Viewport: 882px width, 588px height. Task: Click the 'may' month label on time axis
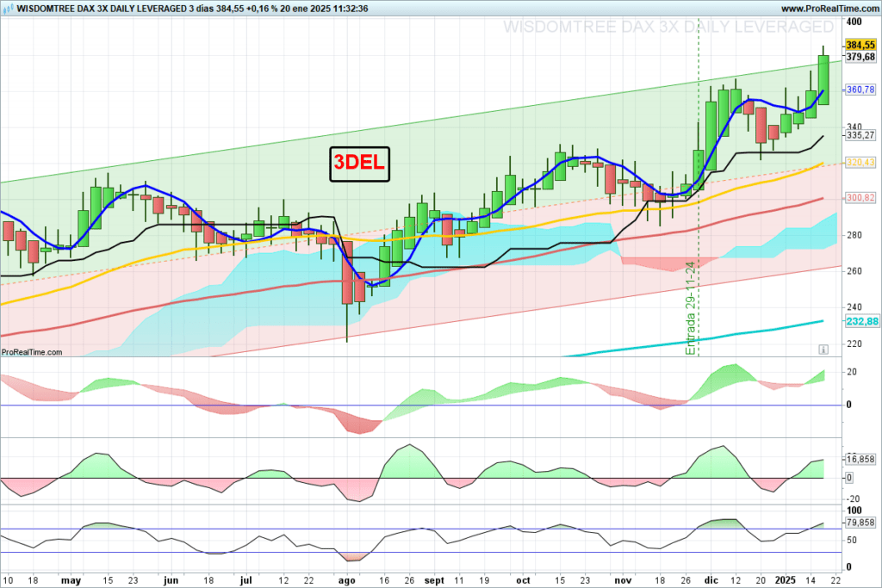pos(71,580)
